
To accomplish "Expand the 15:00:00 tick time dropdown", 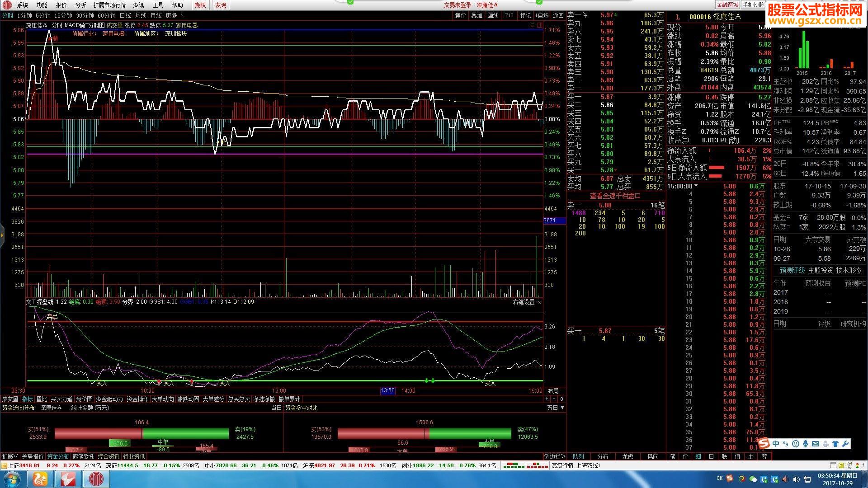I will (683, 186).
